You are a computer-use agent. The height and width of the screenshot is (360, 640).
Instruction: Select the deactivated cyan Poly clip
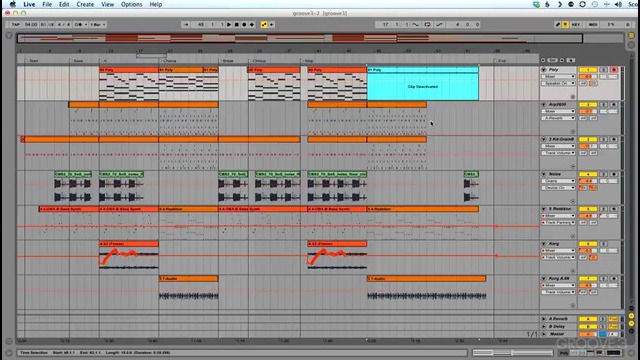(x=423, y=84)
